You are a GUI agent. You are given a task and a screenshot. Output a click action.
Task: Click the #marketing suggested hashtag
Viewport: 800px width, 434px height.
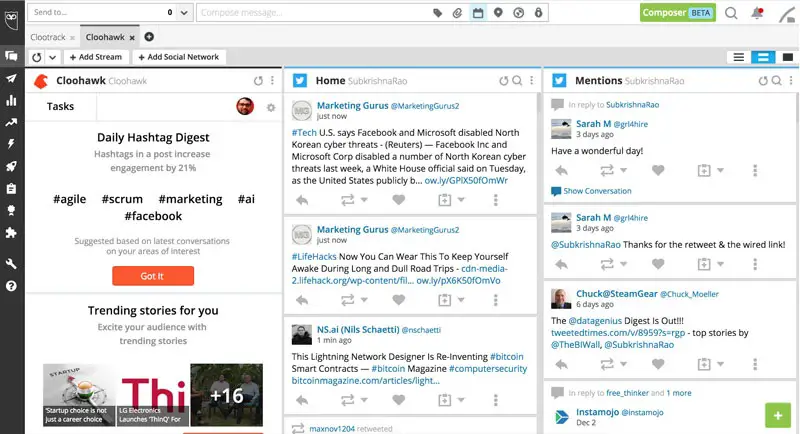coord(190,199)
